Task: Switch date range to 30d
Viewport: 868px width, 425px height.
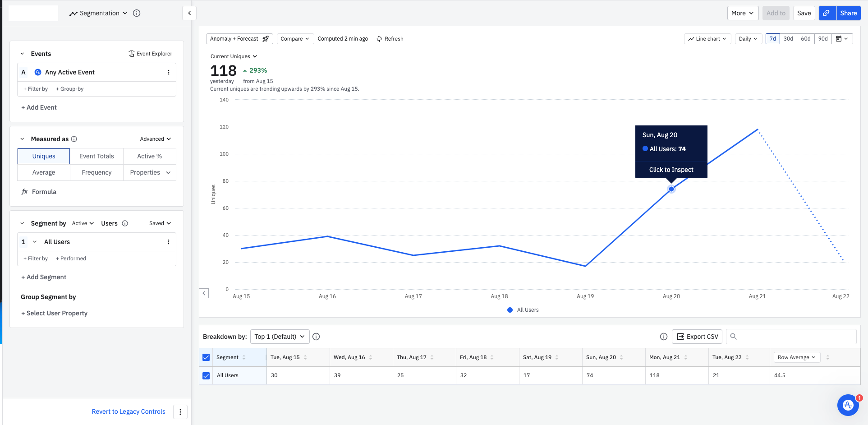Action: (x=788, y=39)
